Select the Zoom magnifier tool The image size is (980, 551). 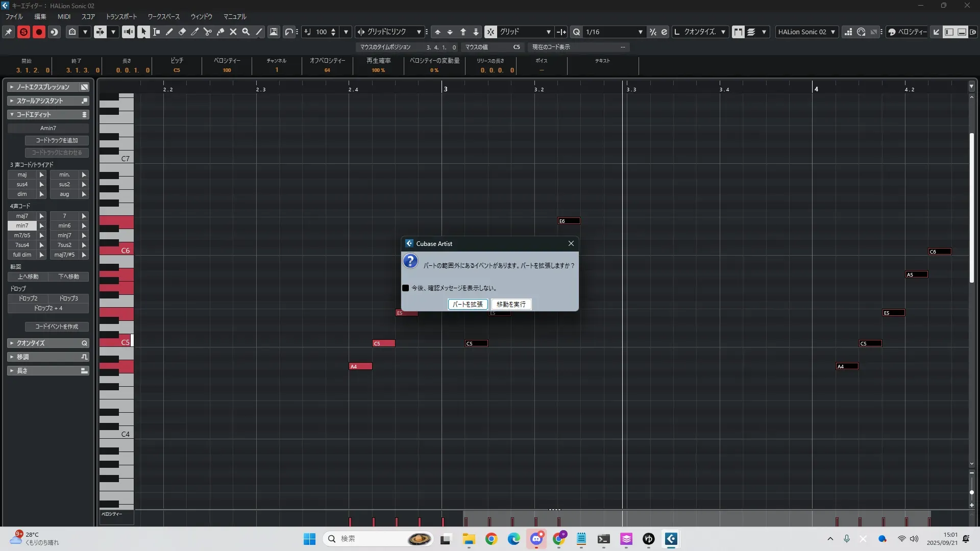[x=246, y=32]
